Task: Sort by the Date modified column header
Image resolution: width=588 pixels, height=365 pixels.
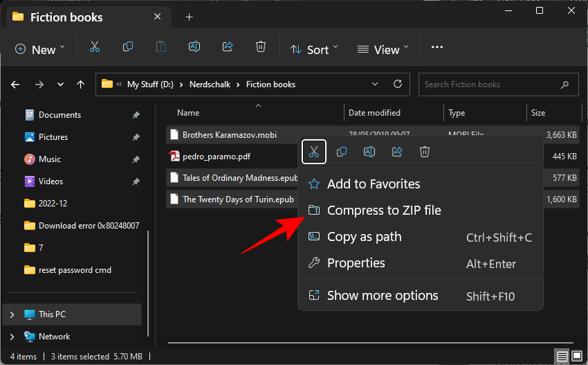Action: click(374, 113)
